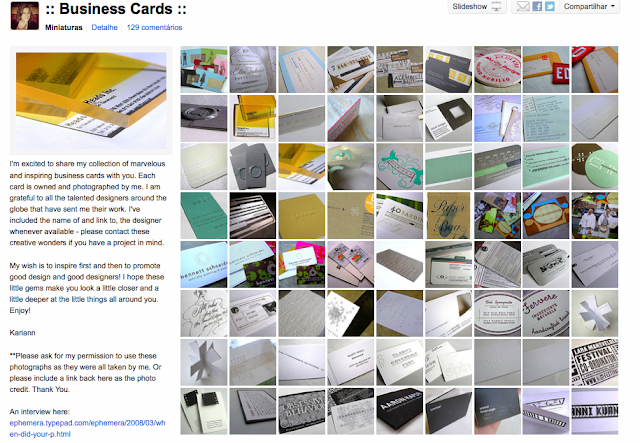Viewport: 640px width, 443px height.
Task: Open the Compartilhar dropdown
Action: tap(589, 7)
